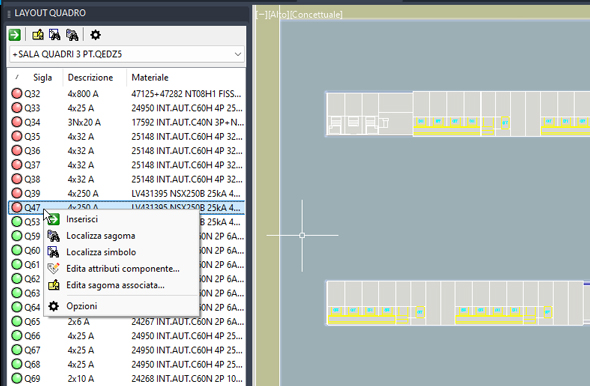Sort list by Sigla column header
This screenshot has height=386, width=590.
coord(43,78)
